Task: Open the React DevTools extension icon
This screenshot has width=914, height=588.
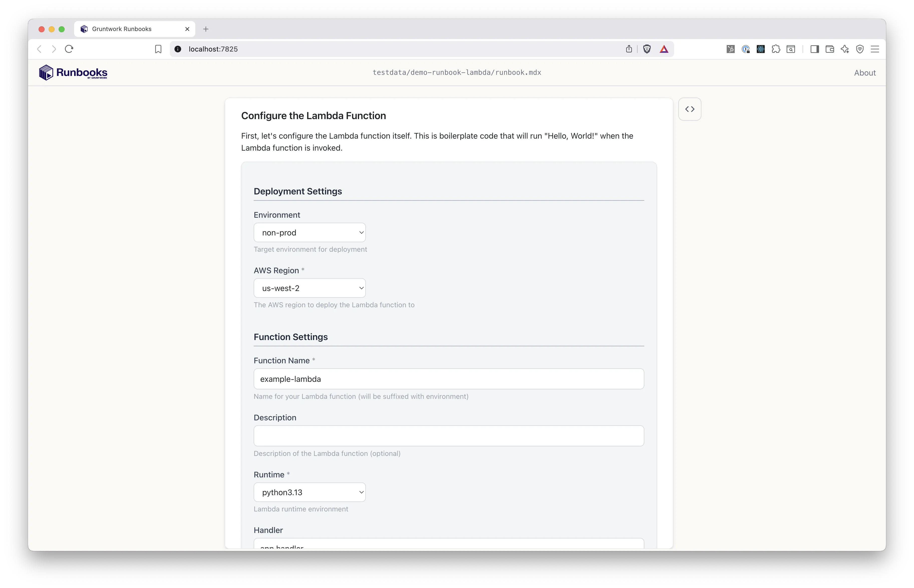Action: coord(760,49)
